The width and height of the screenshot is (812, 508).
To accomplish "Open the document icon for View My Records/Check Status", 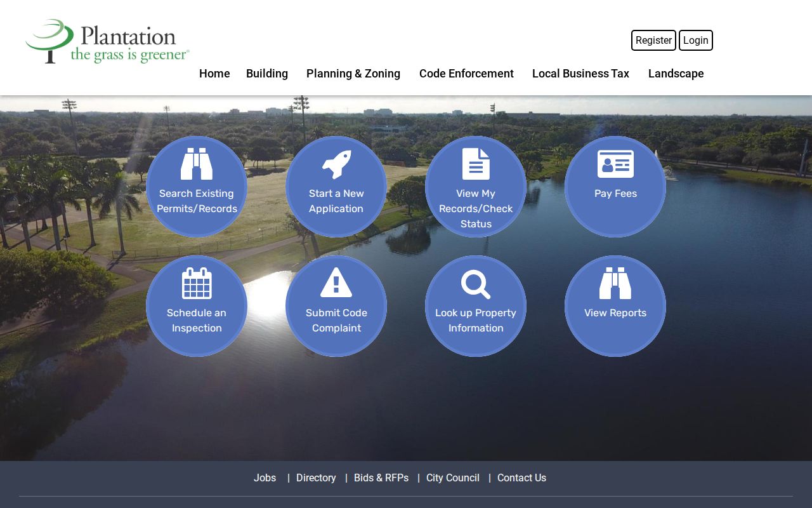I will point(476,164).
